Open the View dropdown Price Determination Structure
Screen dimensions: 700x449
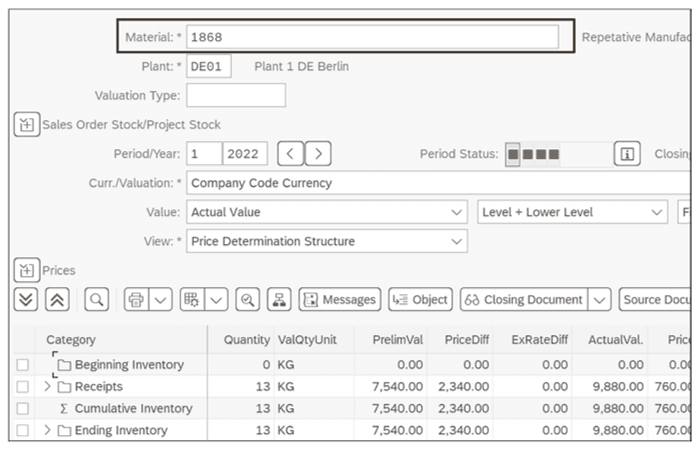tap(327, 241)
